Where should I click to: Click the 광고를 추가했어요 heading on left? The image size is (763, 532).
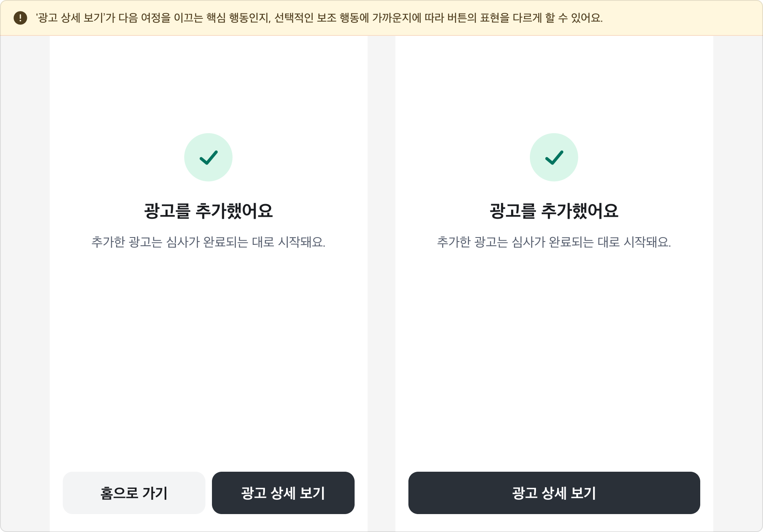click(x=209, y=210)
